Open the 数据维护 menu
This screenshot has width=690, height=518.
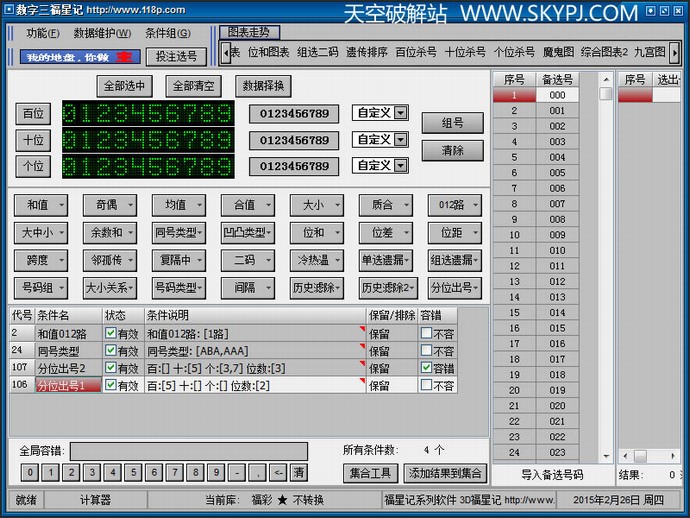click(102, 33)
